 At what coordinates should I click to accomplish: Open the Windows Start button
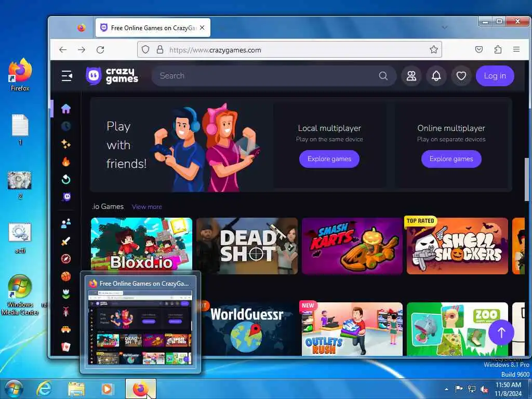pyautogui.click(x=14, y=389)
